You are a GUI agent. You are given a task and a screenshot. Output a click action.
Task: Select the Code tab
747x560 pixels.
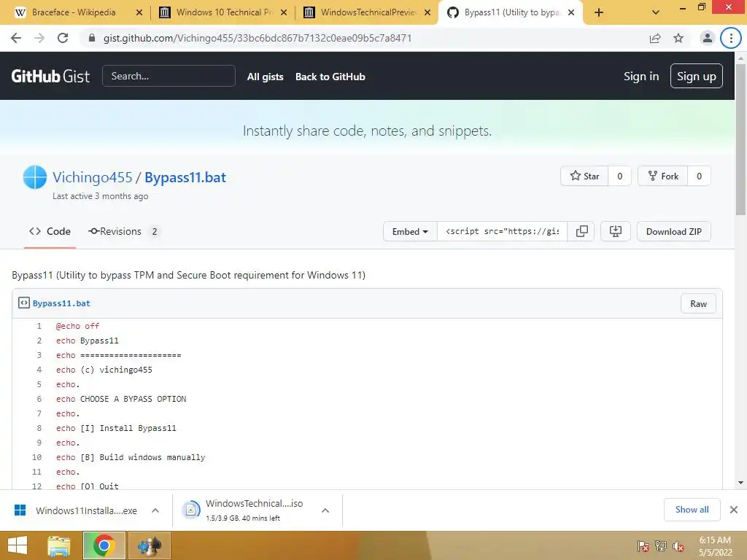pyautogui.click(x=50, y=231)
